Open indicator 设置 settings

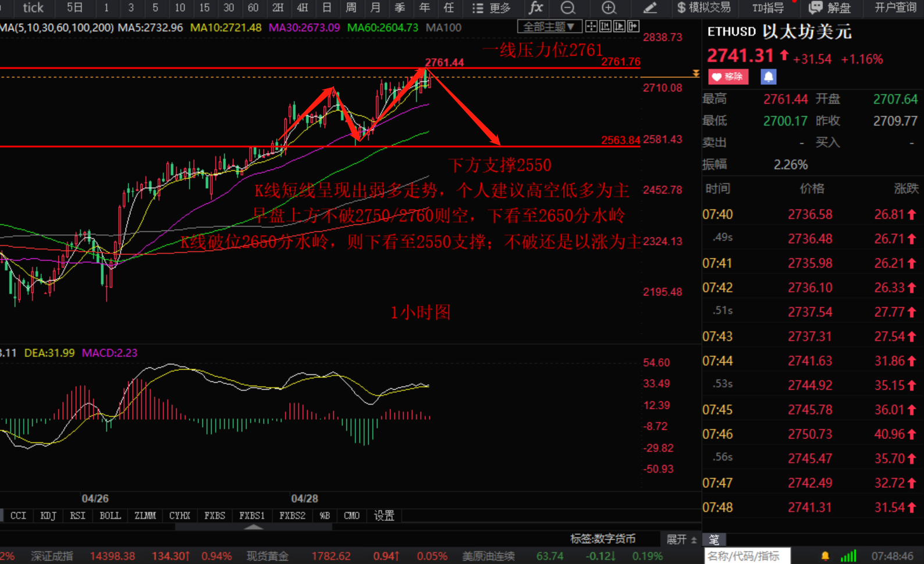[384, 516]
